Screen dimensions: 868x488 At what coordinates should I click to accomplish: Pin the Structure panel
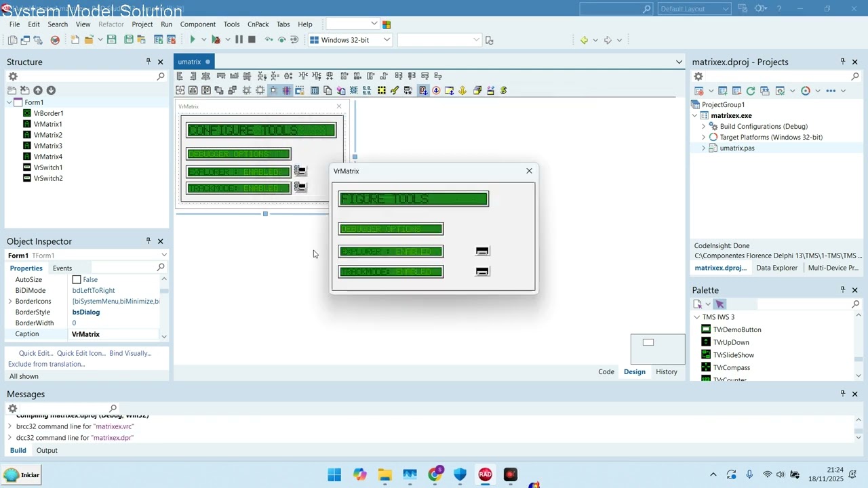[x=148, y=62]
